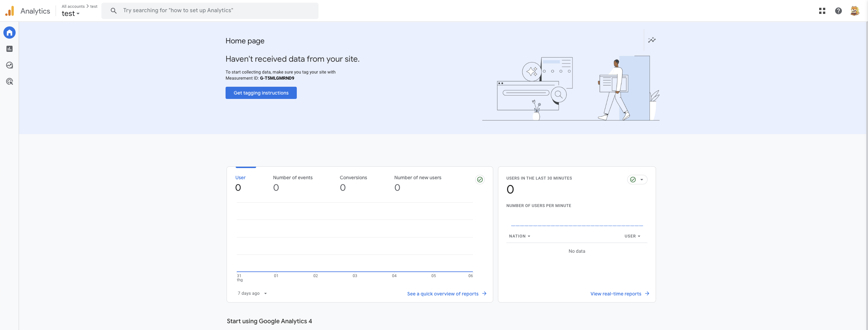
Task: Open the test property selector dropdown
Action: pos(71,14)
